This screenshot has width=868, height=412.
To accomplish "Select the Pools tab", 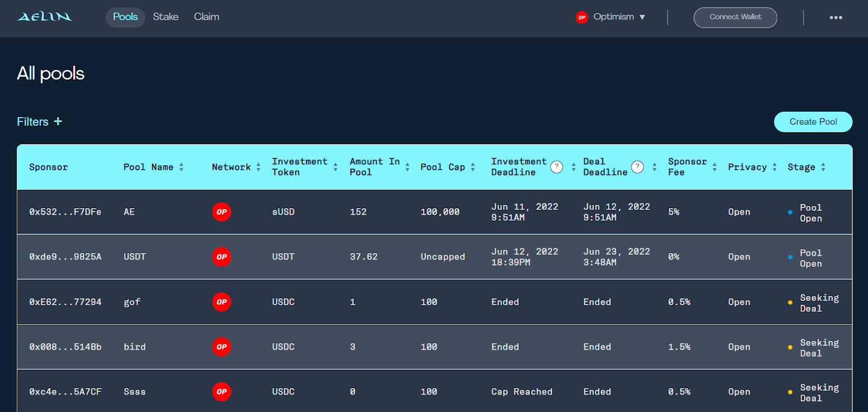I will 125,17.
